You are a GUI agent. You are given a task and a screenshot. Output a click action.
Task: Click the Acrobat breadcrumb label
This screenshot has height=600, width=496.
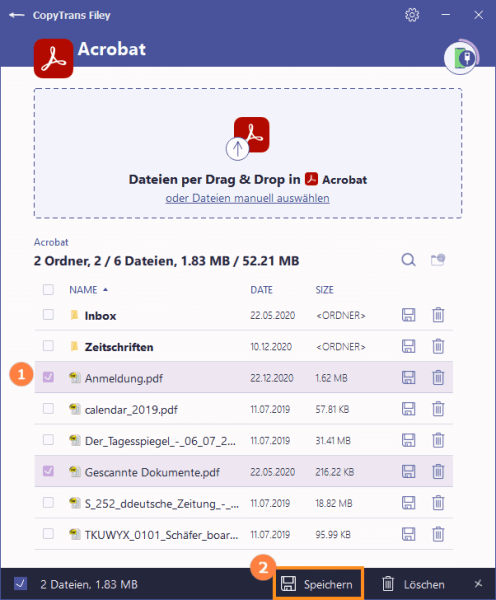[51, 242]
